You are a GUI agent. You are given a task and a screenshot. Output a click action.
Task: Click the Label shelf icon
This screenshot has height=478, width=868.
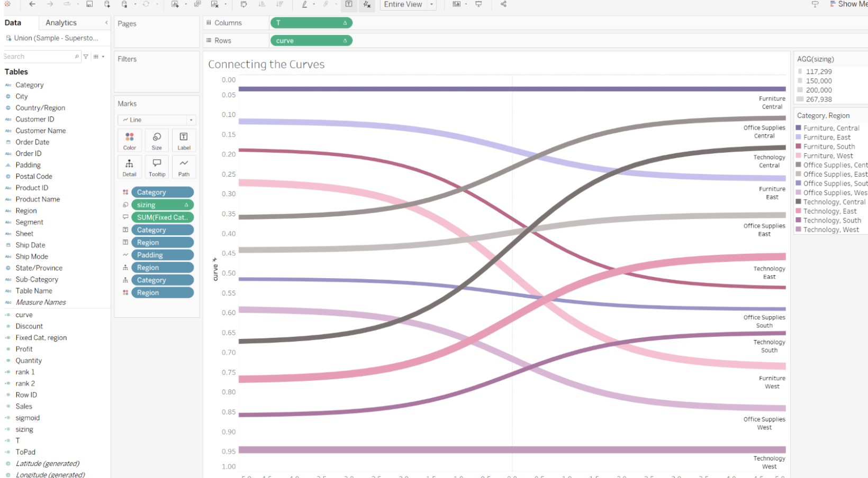184,140
